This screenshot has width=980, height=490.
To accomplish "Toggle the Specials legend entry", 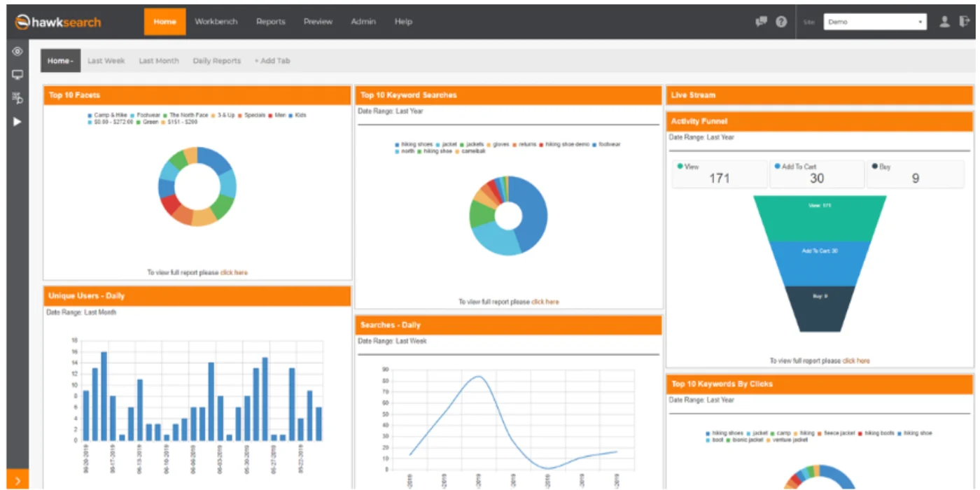I will [252, 115].
